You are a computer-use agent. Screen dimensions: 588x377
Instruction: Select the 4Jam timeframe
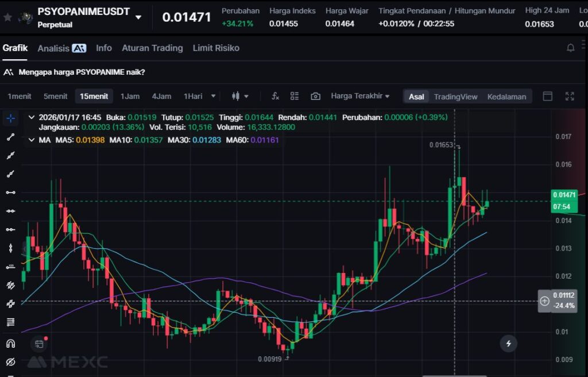(161, 96)
